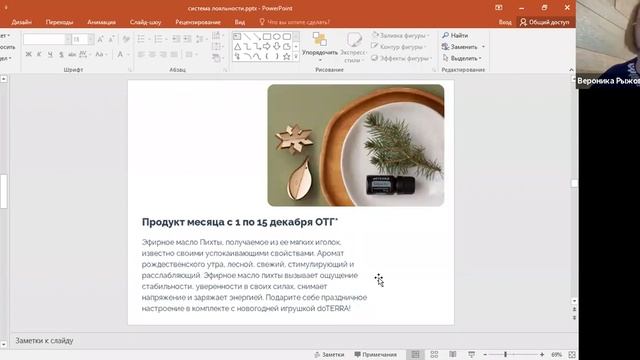Collapse the ribbon arrow
The width and height of the screenshot is (640, 360).
tap(571, 70)
